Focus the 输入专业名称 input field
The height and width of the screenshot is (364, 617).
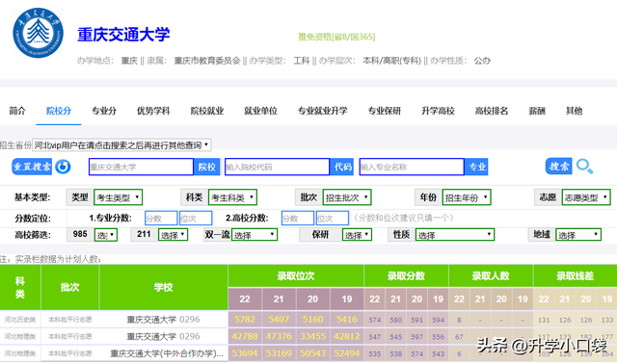coord(412,167)
